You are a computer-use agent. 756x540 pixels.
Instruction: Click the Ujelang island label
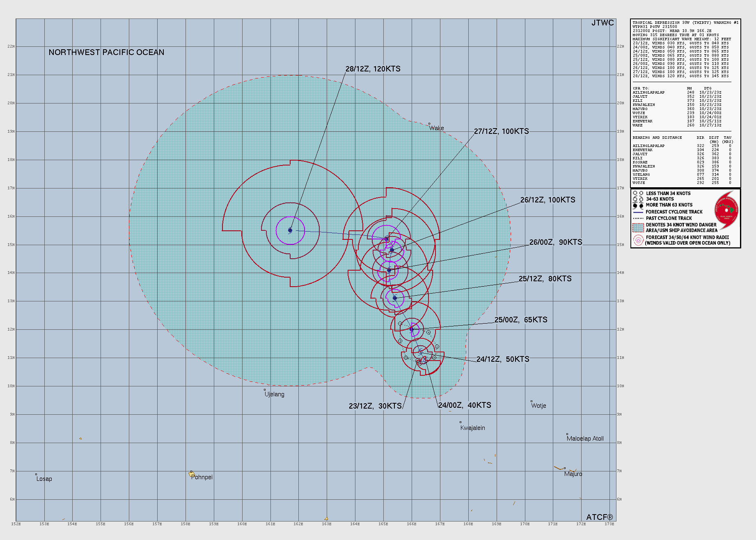(274, 394)
